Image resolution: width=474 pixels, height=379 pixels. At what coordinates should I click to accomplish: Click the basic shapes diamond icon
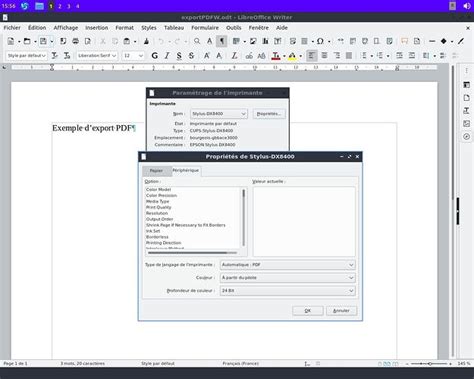444,41
